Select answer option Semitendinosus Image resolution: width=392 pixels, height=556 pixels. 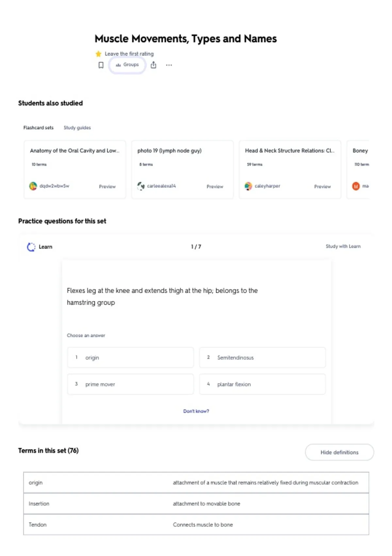point(262,357)
